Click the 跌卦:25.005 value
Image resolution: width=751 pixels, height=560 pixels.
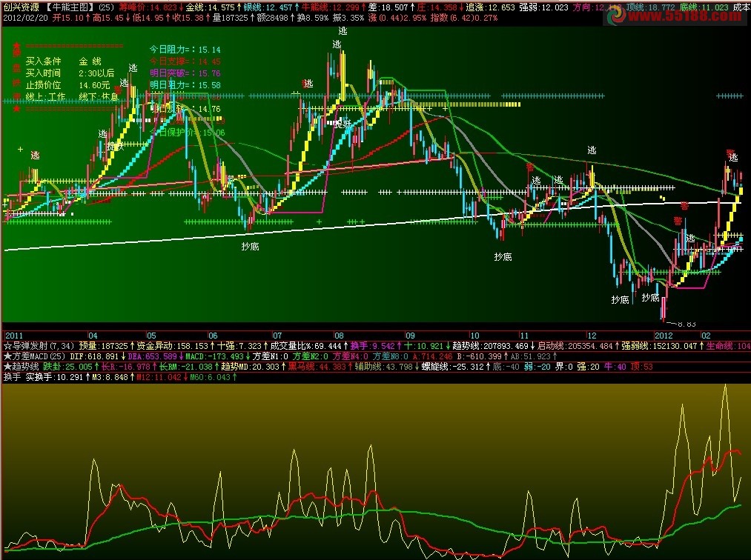(x=67, y=367)
